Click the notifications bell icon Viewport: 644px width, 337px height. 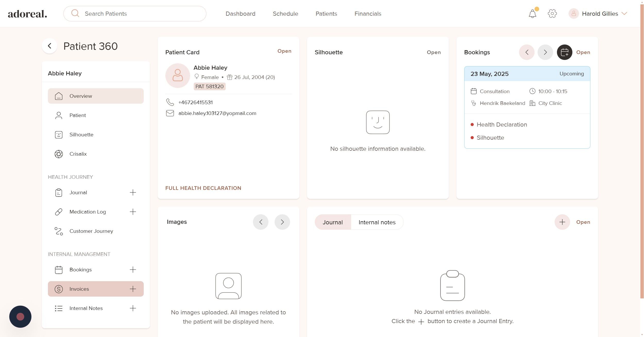pos(532,14)
